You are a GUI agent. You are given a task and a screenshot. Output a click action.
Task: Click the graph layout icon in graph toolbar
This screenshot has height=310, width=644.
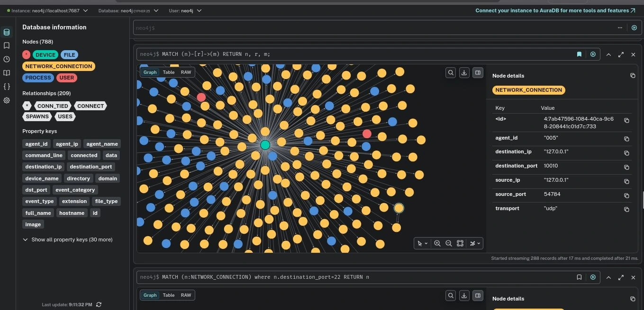pos(472,243)
